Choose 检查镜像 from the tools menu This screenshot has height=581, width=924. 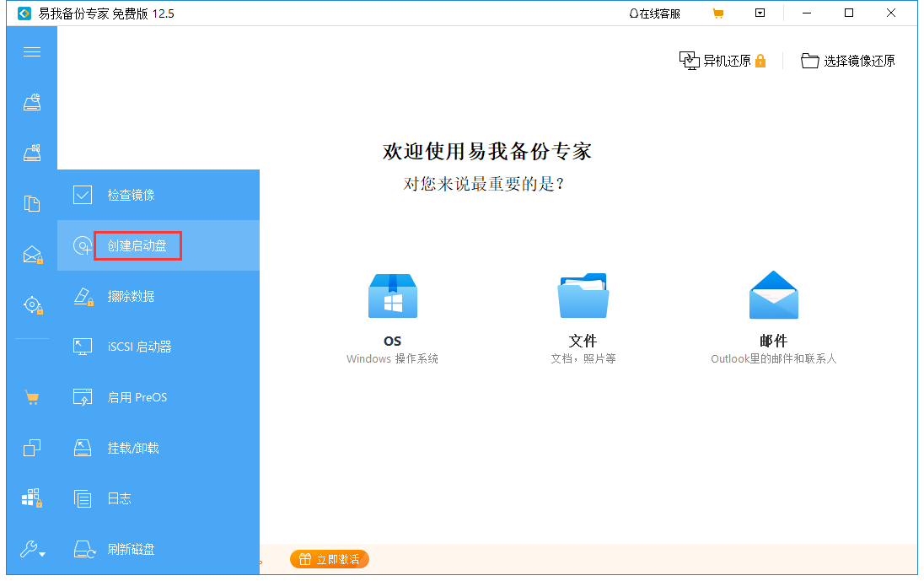pos(158,195)
